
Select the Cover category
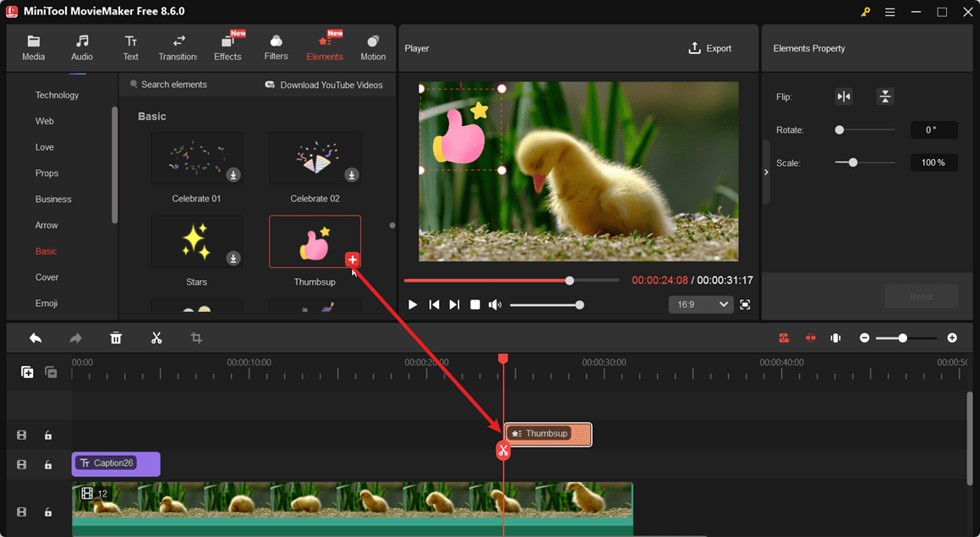point(47,277)
